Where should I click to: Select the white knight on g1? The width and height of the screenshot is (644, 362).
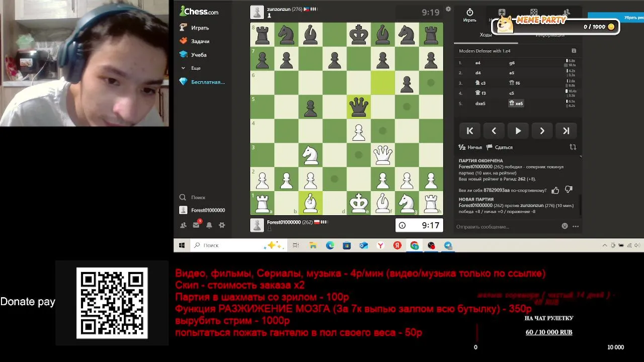click(x=407, y=203)
